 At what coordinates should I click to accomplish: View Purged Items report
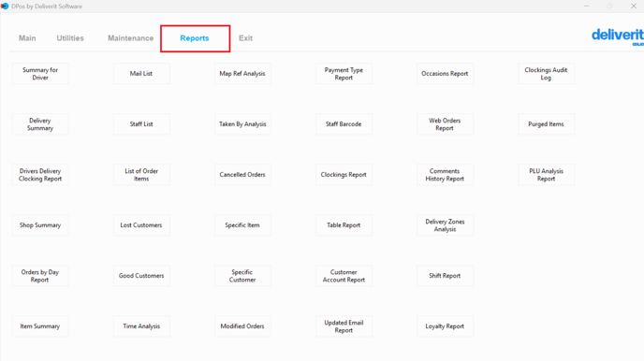tap(546, 123)
